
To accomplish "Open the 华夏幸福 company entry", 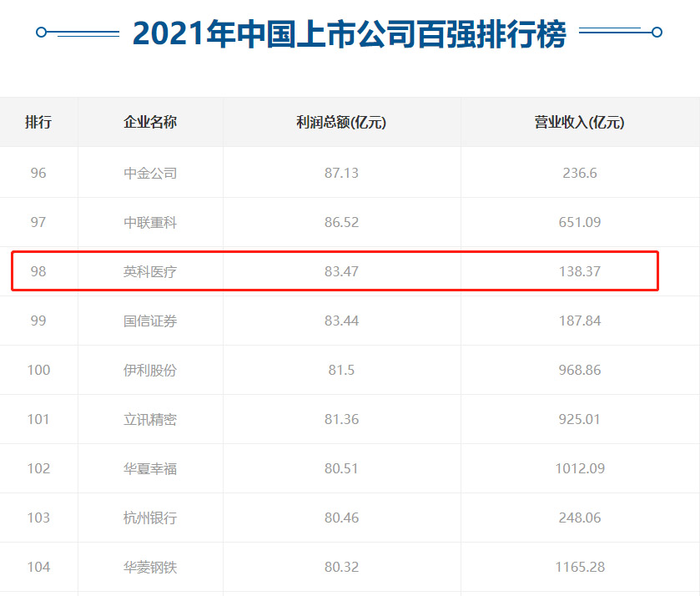I will click(x=150, y=468).
